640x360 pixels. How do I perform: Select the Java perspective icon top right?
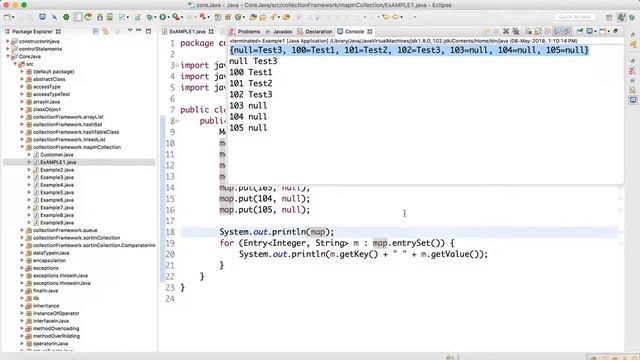coord(621,17)
